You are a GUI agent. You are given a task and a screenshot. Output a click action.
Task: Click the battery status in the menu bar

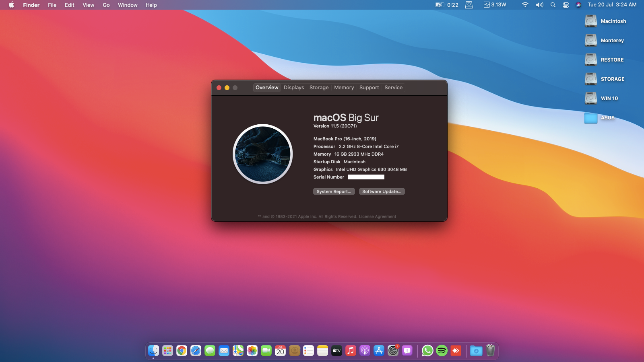click(x=447, y=5)
